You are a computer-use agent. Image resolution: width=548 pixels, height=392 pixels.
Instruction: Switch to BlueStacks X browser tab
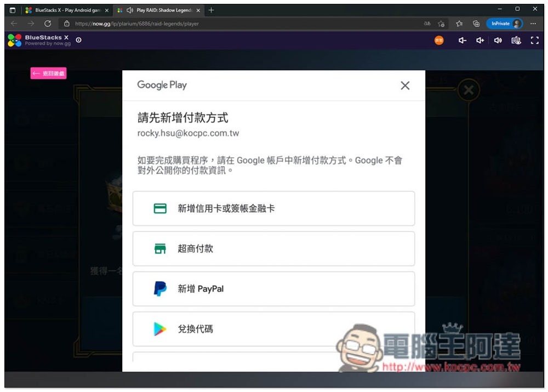(67, 10)
